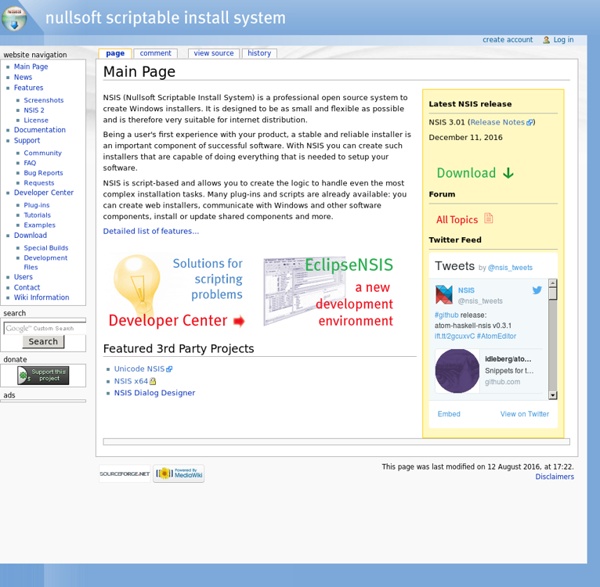The height and width of the screenshot is (587, 600).
Task: Click the lock icon beside NSIS x64
Action: coord(153,381)
